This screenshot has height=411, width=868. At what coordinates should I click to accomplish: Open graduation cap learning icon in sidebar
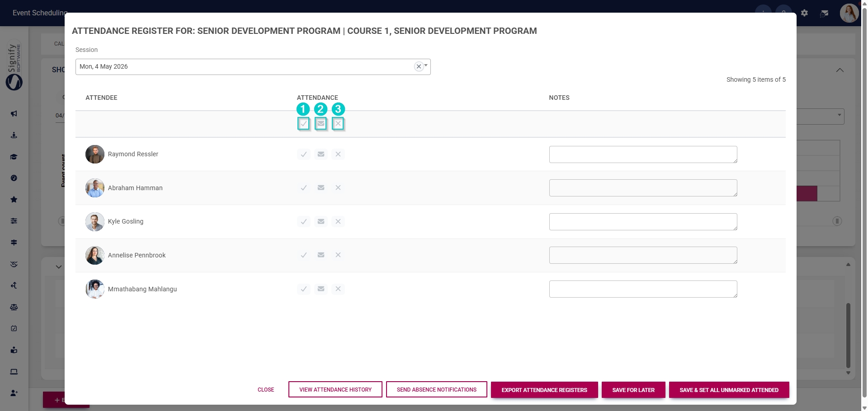point(14,157)
